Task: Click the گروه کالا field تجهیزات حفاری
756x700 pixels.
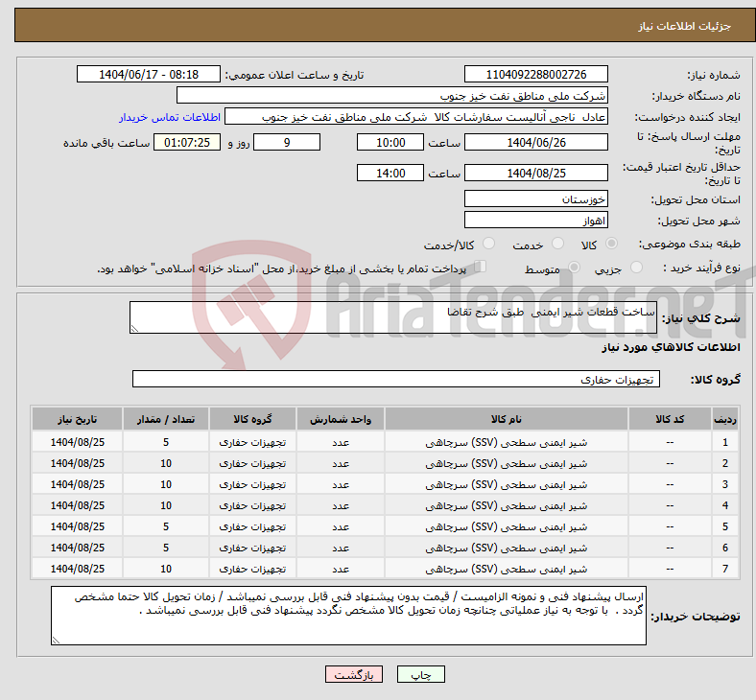Action: click(396, 379)
